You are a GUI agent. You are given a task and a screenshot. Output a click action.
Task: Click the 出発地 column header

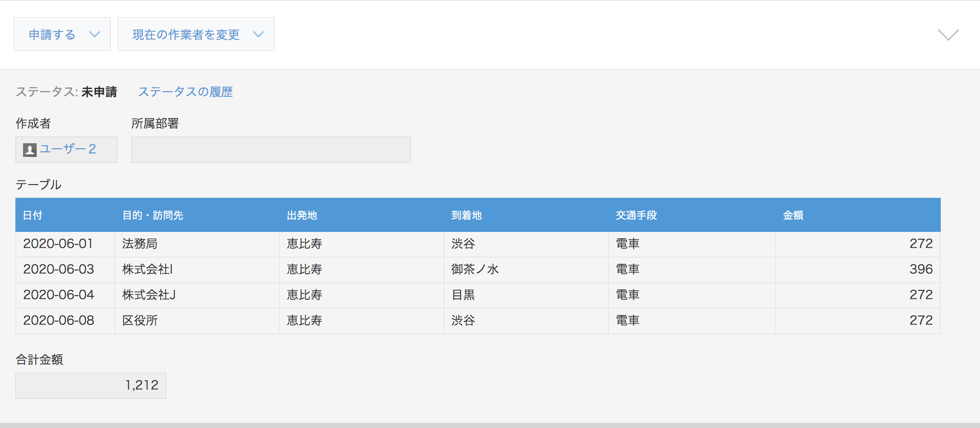tap(362, 215)
